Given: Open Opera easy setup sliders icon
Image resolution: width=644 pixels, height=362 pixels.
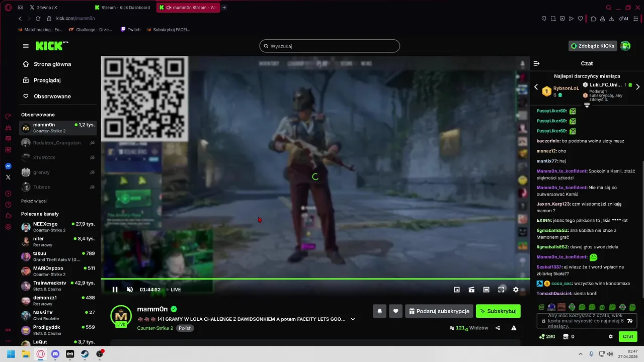Looking at the screenshot, I should pos(636,19).
